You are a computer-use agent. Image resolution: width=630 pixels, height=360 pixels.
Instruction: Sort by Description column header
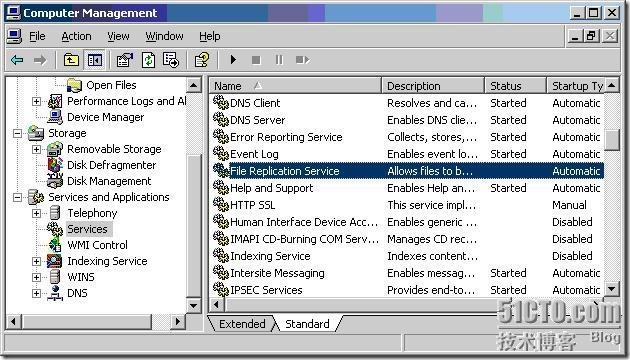coord(433,86)
